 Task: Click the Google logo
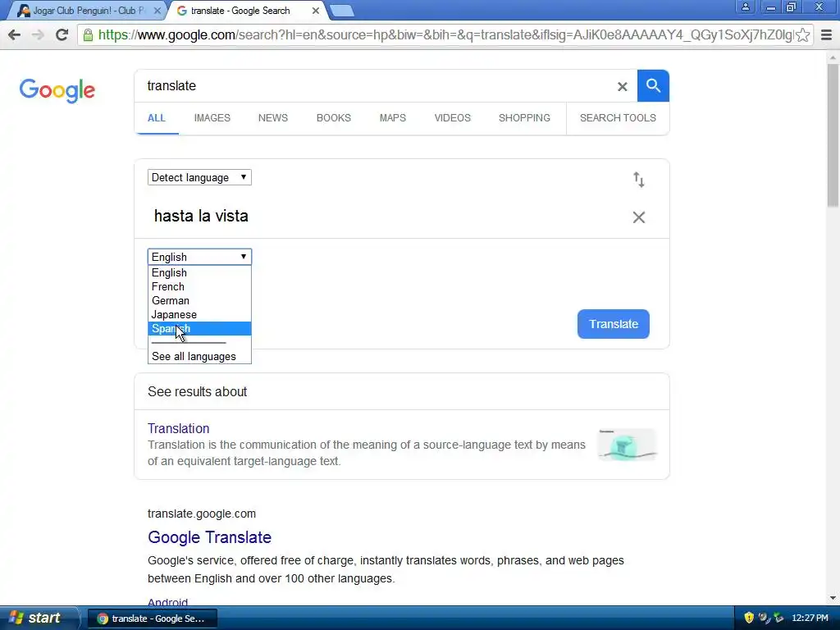point(57,90)
